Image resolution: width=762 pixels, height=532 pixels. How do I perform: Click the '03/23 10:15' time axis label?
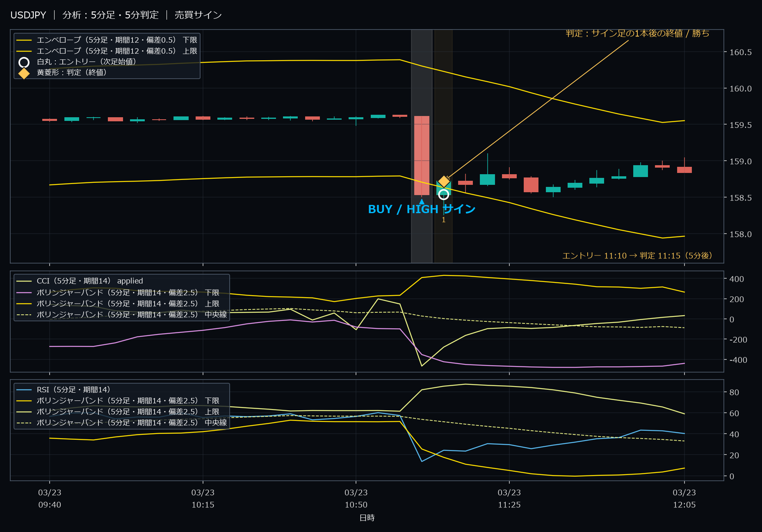[x=203, y=499]
